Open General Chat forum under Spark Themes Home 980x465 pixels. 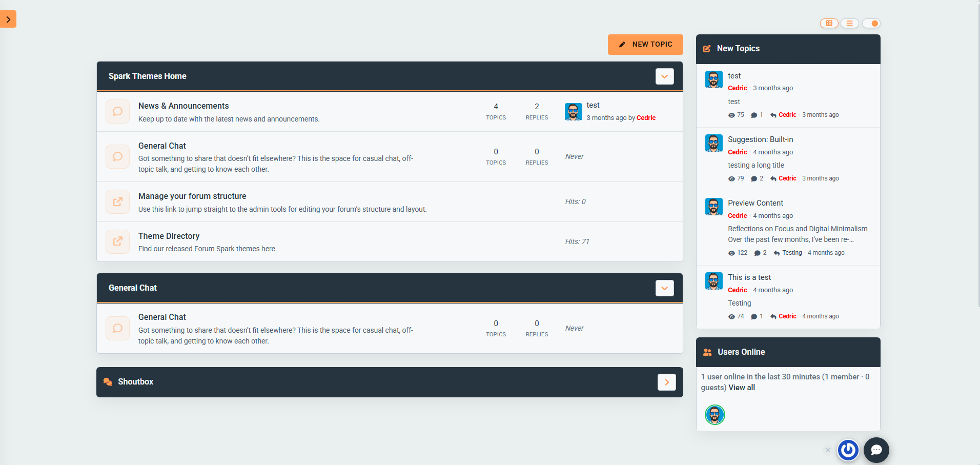coord(162,146)
